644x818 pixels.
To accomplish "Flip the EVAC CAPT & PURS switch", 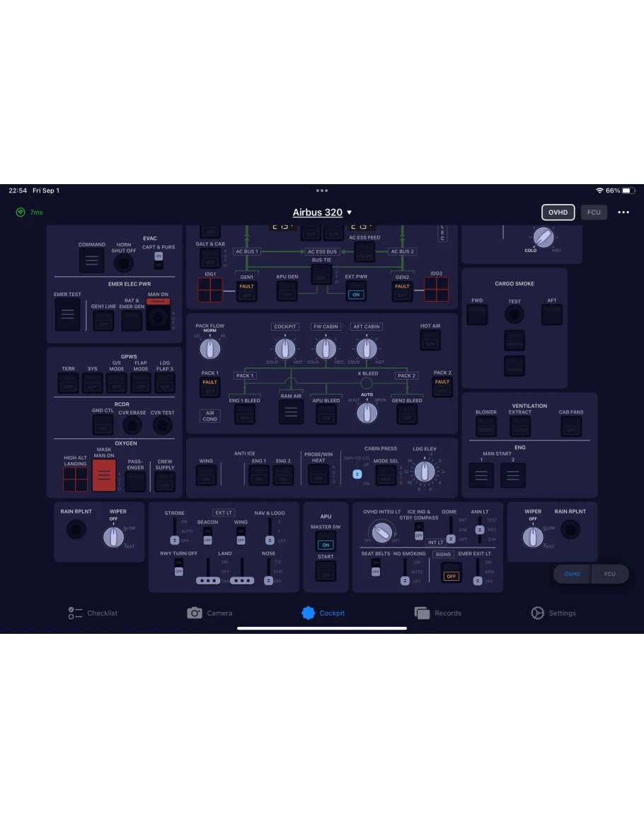I will tap(159, 261).
